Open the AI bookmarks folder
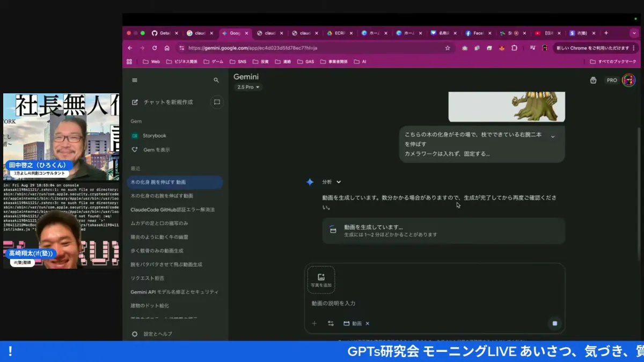Viewport: 644px width, 362px height. pos(360,62)
